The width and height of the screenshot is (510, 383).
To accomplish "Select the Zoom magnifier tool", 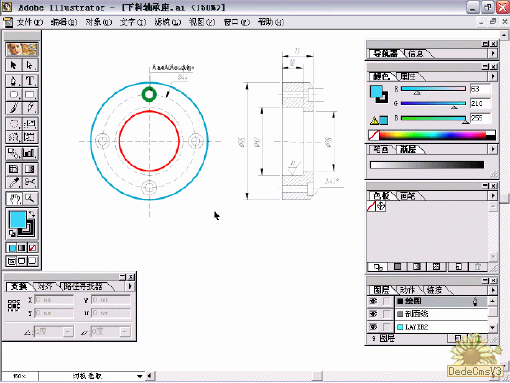I will [30, 199].
